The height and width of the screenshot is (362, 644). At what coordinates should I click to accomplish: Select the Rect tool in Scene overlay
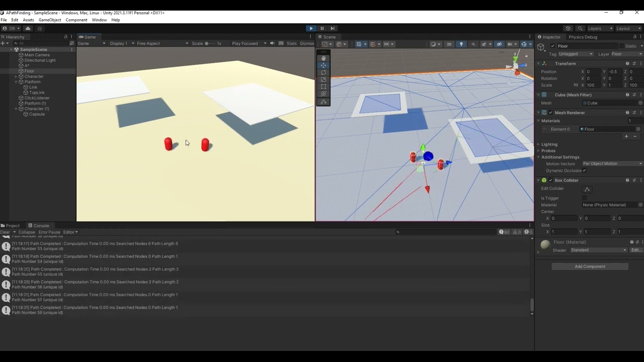tap(323, 86)
